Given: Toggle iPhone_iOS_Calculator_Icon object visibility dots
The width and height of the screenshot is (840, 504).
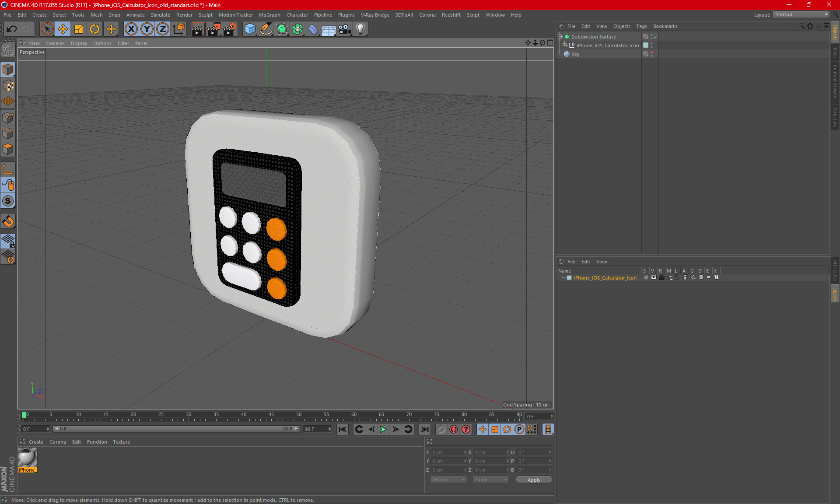Looking at the screenshot, I should [651, 45].
